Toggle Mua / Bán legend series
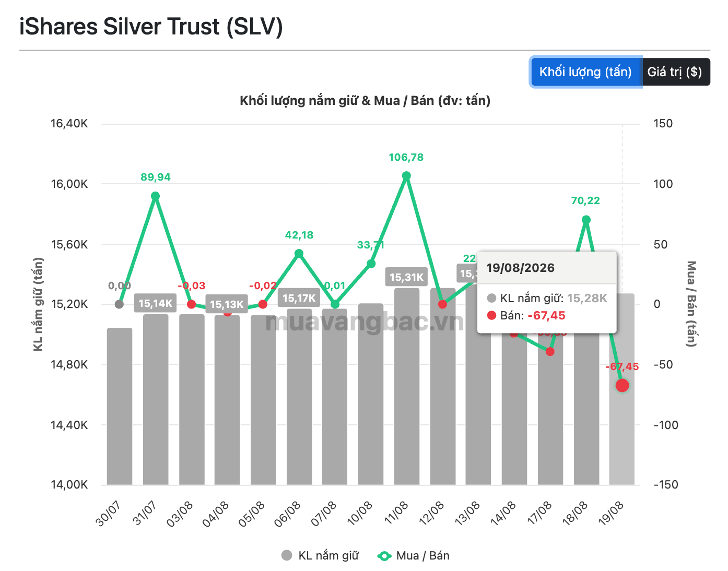The image size is (728, 571). 413,555
